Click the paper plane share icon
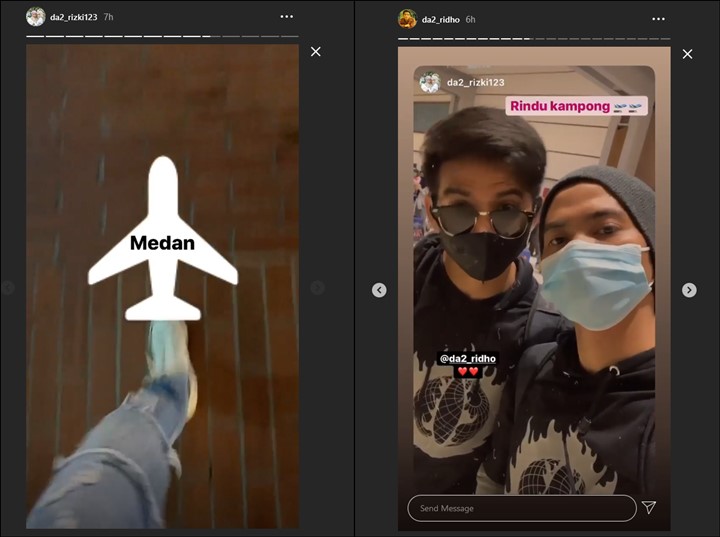 tap(649, 507)
